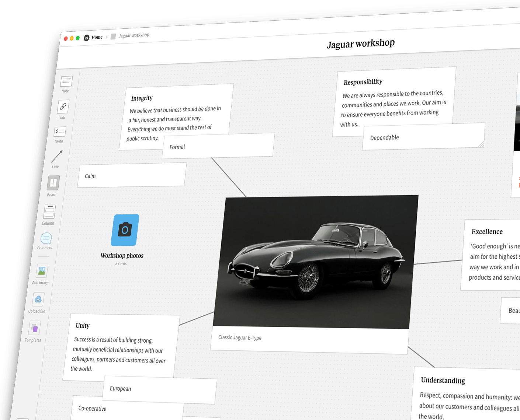Select the Unity note card
The height and width of the screenshot is (420, 520).
tap(121, 347)
